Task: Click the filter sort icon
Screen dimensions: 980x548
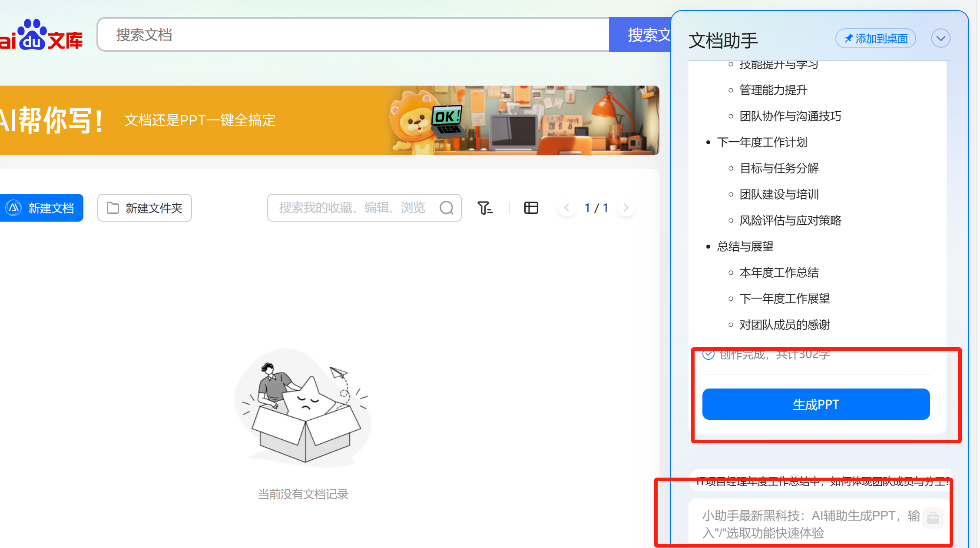Action: (485, 208)
